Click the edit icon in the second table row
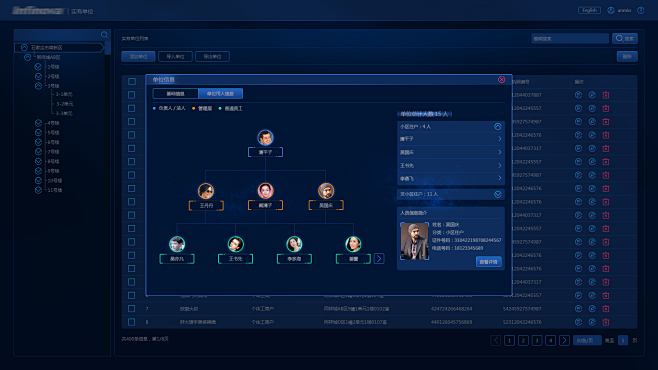658x370 pixels. 592,109
